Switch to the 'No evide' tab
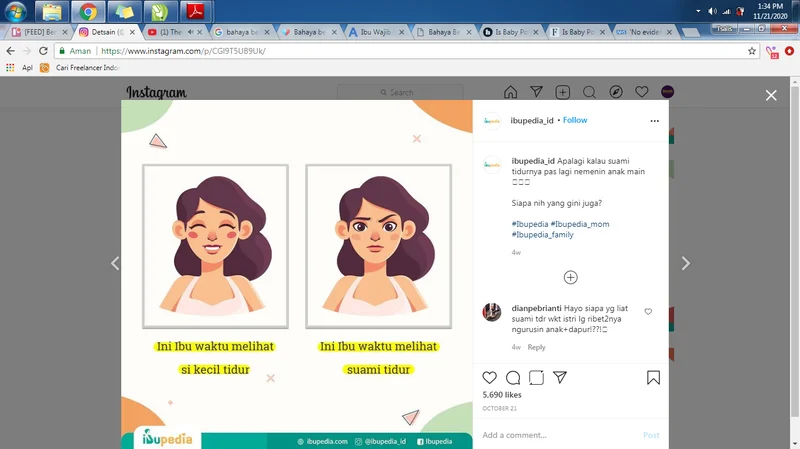The image size is (800, 449). point(645,32)
